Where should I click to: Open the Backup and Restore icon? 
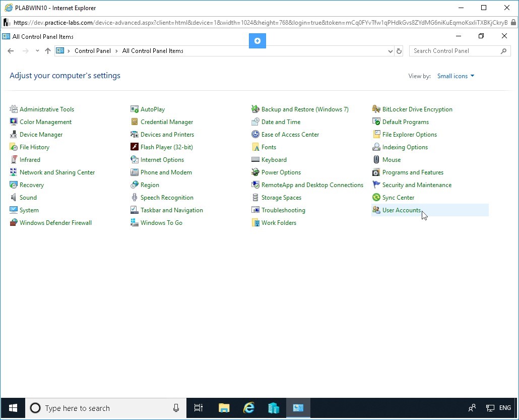coord(255,109)
